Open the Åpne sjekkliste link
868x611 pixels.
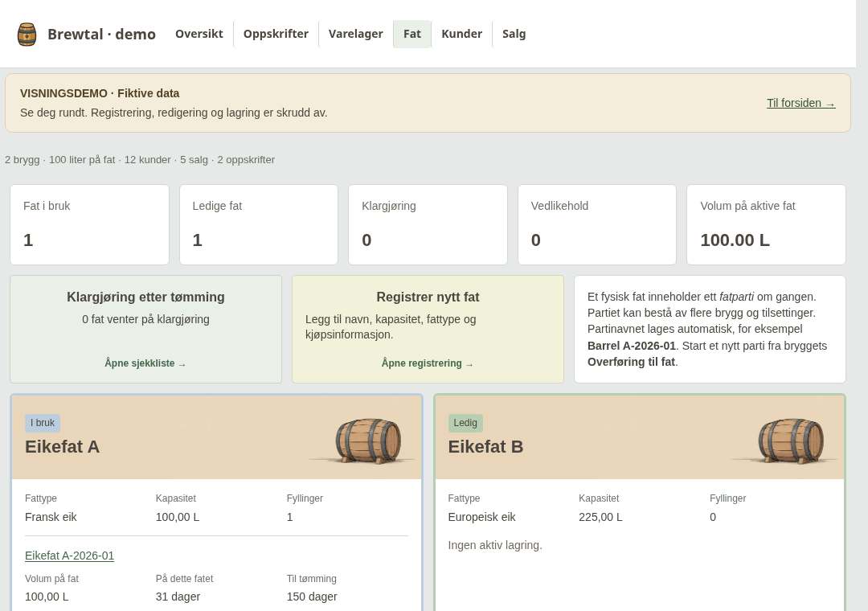[x=145, y=363]
